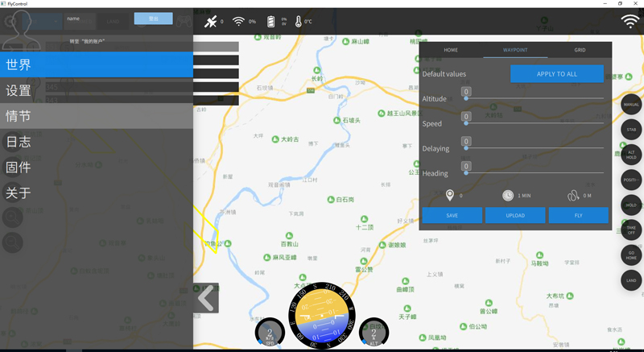Click the large Wi-Fi connection icon at top right

click(630, 22)
